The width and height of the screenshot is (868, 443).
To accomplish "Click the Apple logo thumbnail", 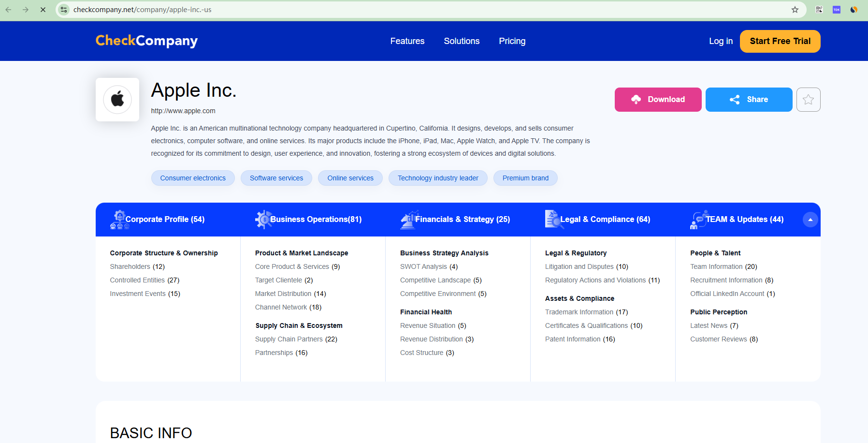I will click(x=117, y=99).
